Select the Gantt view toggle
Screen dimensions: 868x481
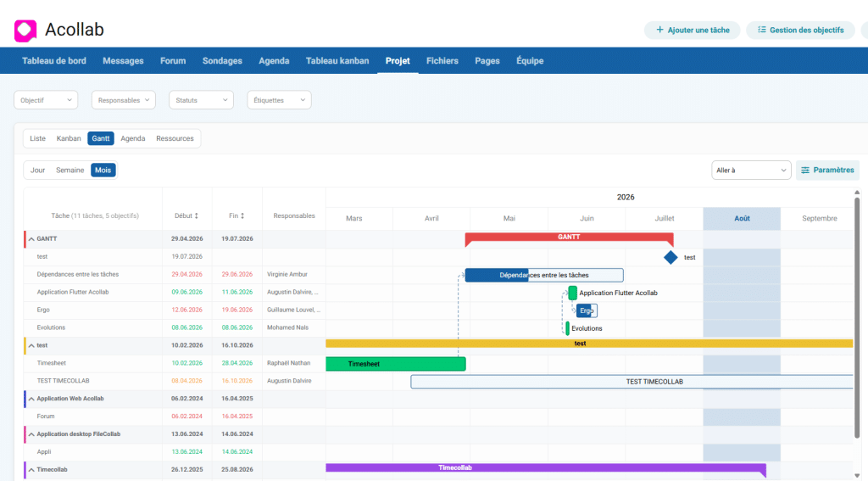coord(101,138)
